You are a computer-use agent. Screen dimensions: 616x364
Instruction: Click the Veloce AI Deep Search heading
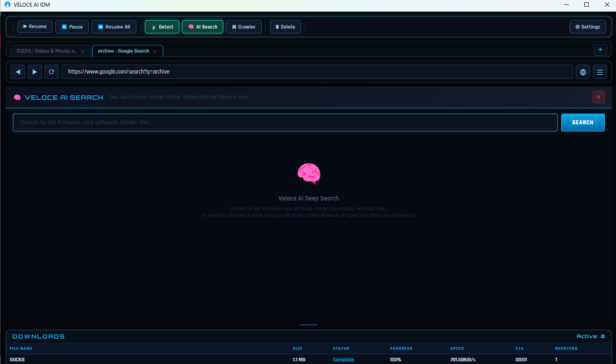(x=309, y=198)
